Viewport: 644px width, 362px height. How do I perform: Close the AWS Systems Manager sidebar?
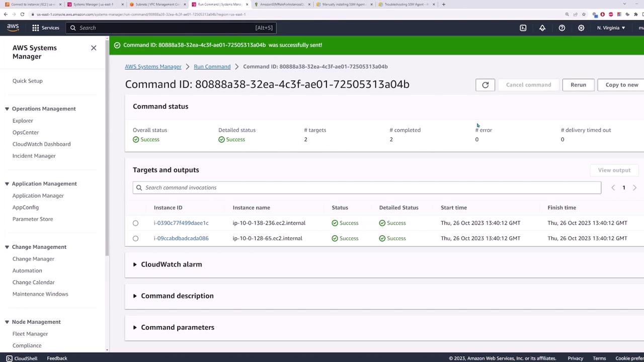pos(94,48)
